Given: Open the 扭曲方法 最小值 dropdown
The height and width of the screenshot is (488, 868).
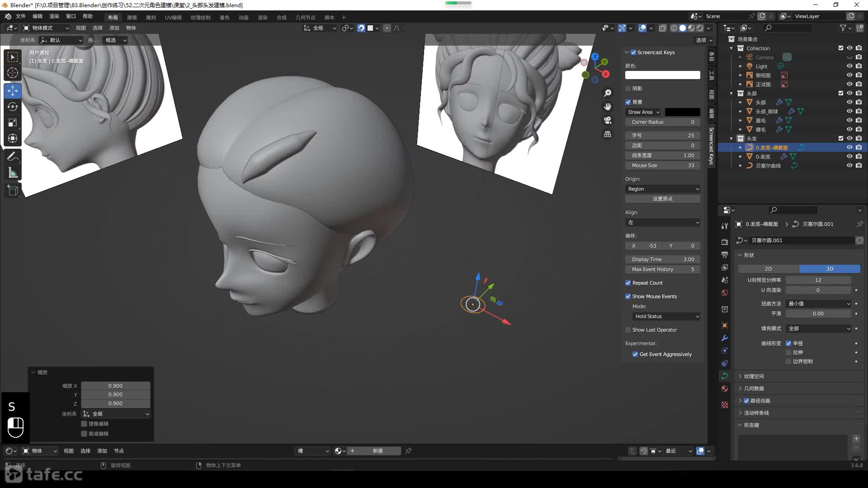Looking at the screenshot, I should click(819, 304).
